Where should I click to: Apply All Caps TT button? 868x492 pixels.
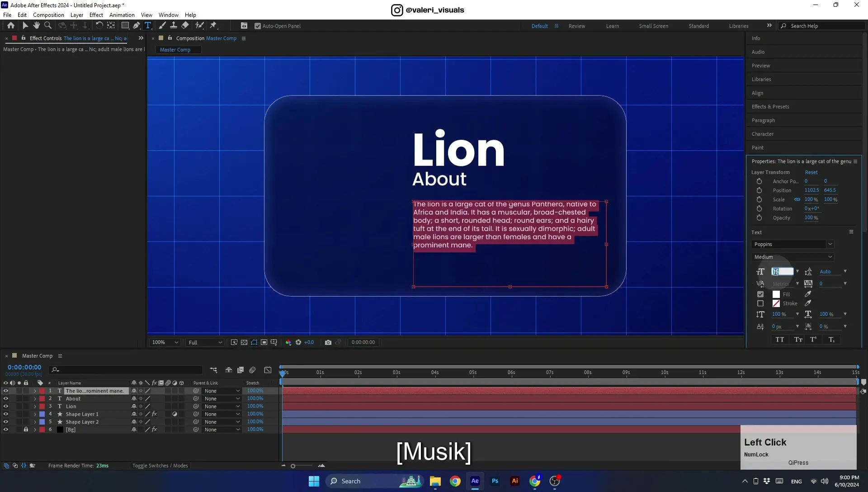(x=780, y=340)
